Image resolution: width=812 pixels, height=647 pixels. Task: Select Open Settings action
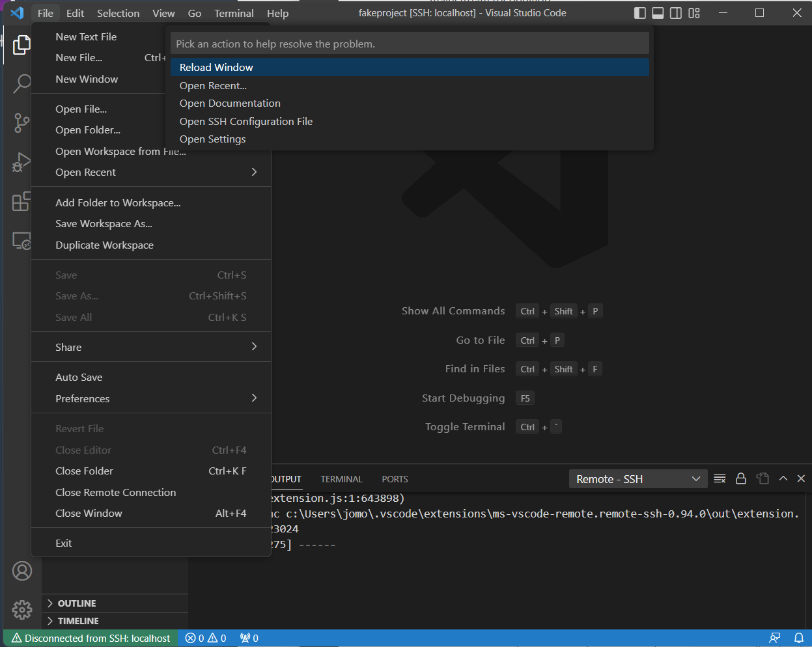coord(410,139)
